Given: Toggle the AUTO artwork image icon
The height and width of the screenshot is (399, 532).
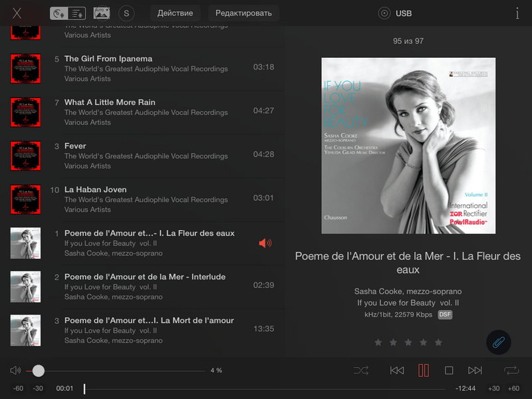Looking at the screenshot, I should [102, 13].
